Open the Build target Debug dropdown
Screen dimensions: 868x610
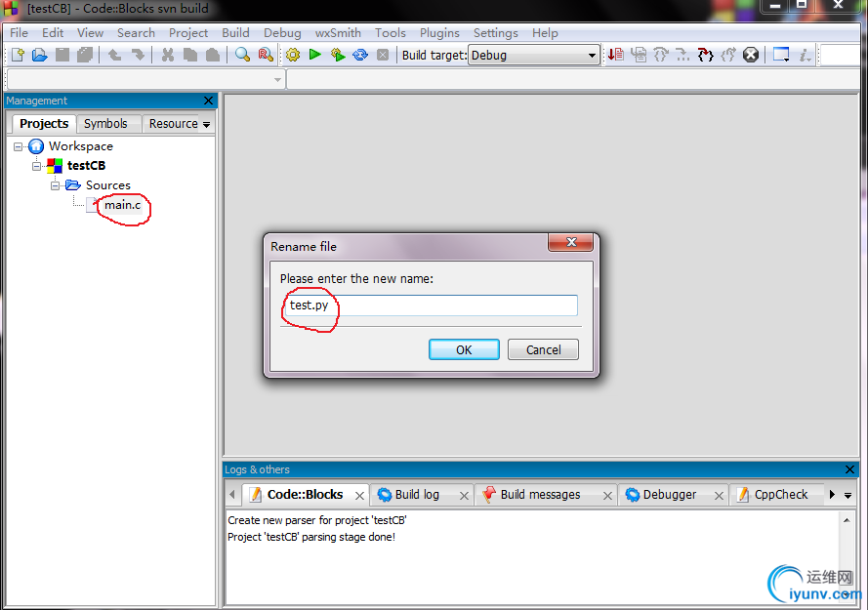coord(534,55)
